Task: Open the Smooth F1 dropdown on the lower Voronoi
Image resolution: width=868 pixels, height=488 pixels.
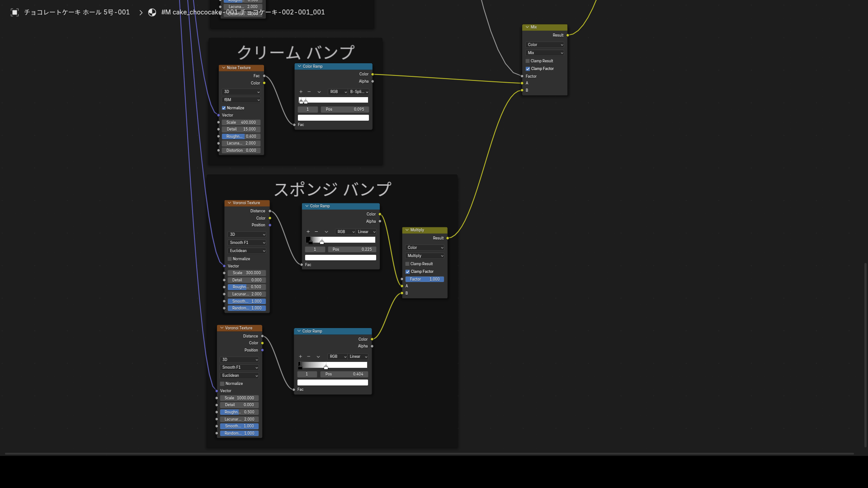Action: [239, 367]
